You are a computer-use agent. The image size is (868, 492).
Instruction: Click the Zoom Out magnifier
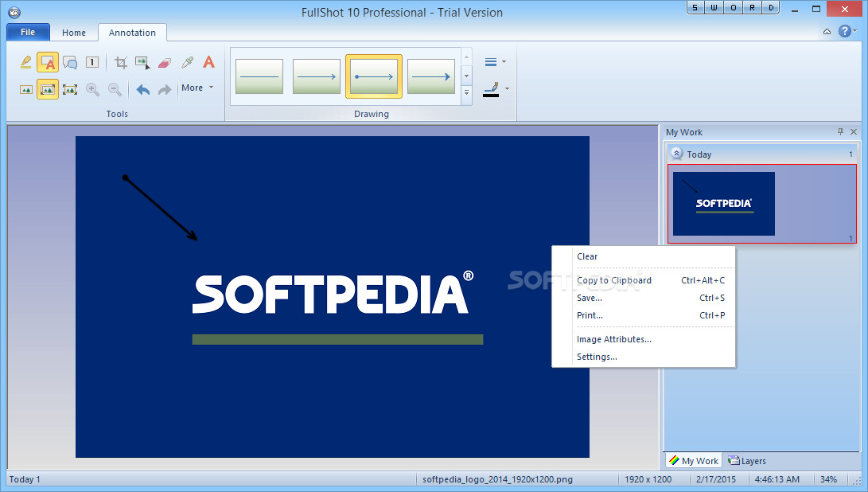pyautogui.click(x=115, y=89)
